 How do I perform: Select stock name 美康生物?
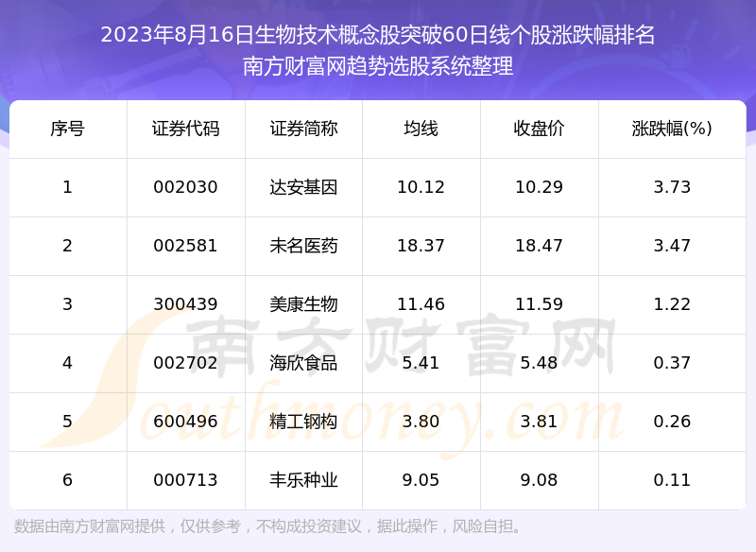point(303,304)
